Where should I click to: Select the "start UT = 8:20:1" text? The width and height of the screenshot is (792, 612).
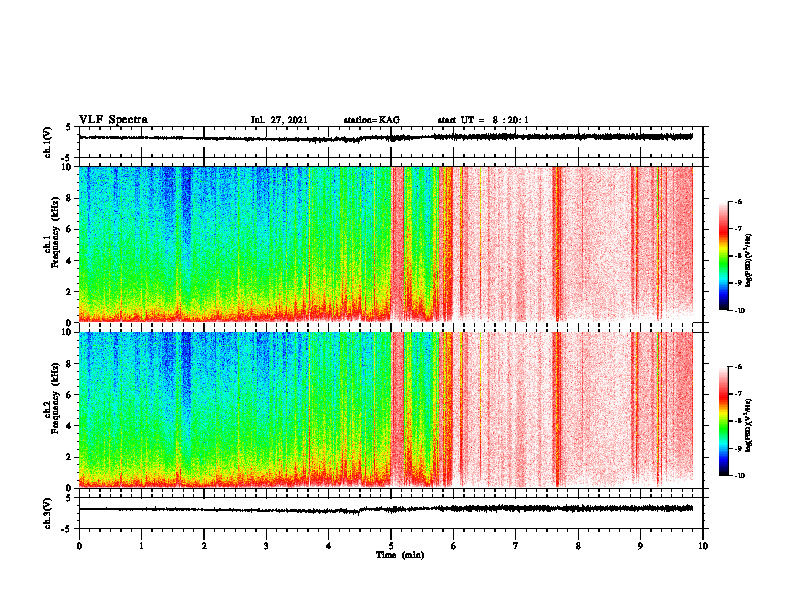[483, 120]
